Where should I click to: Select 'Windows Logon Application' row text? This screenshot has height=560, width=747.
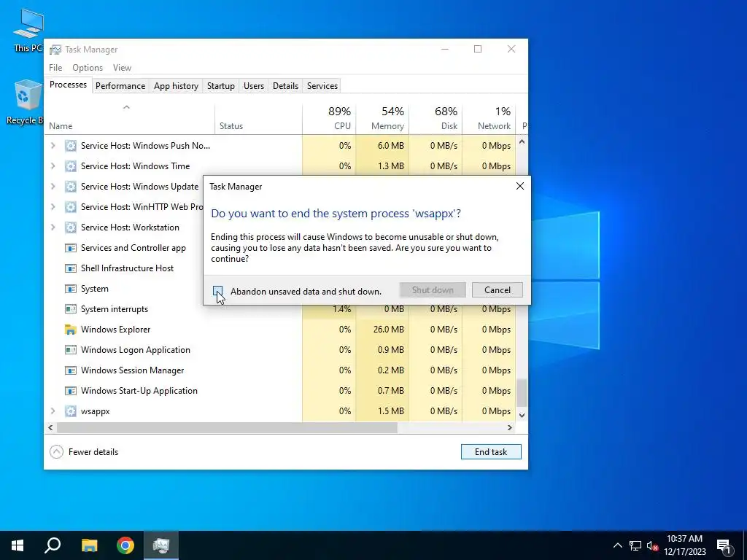(x=135, y=350)
